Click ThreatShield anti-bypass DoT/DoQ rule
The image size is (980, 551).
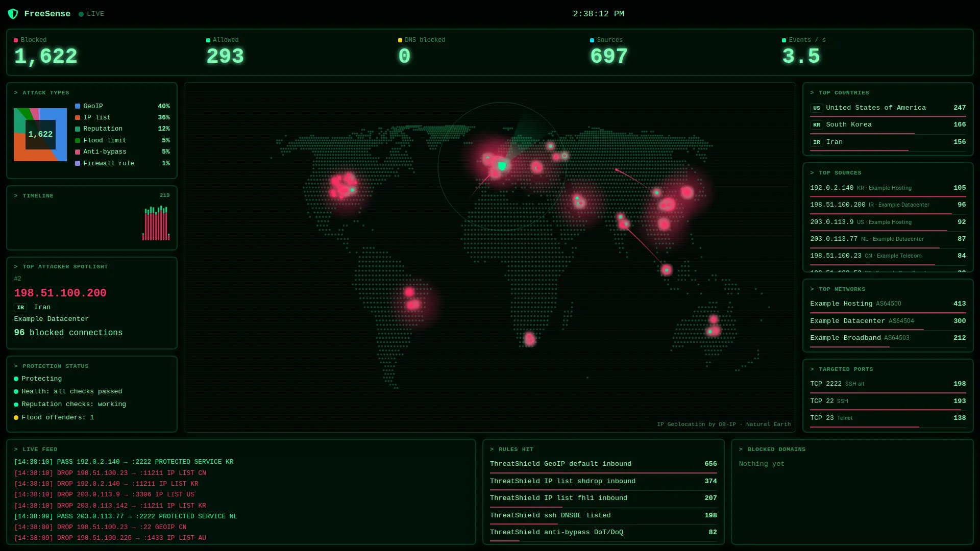pos(603,533)
